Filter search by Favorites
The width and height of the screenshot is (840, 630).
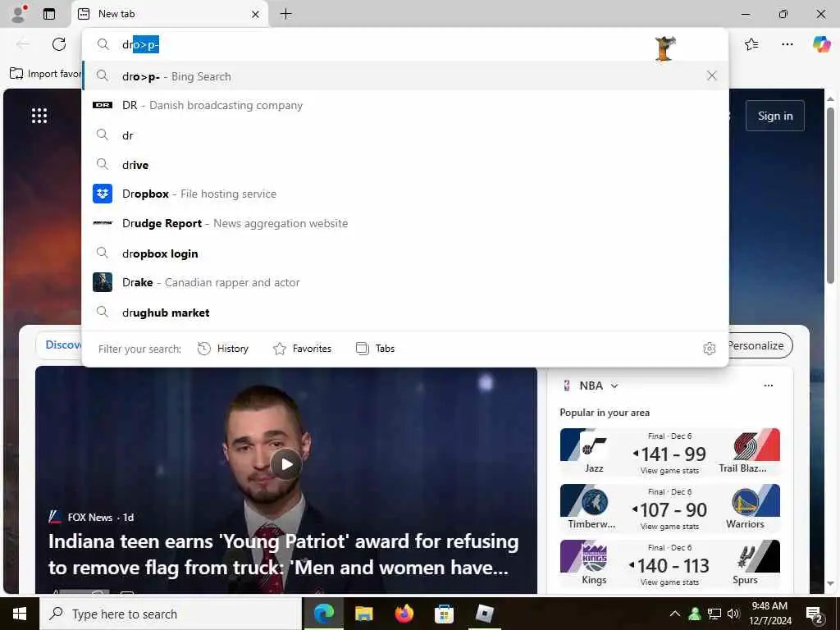[302, 349]
